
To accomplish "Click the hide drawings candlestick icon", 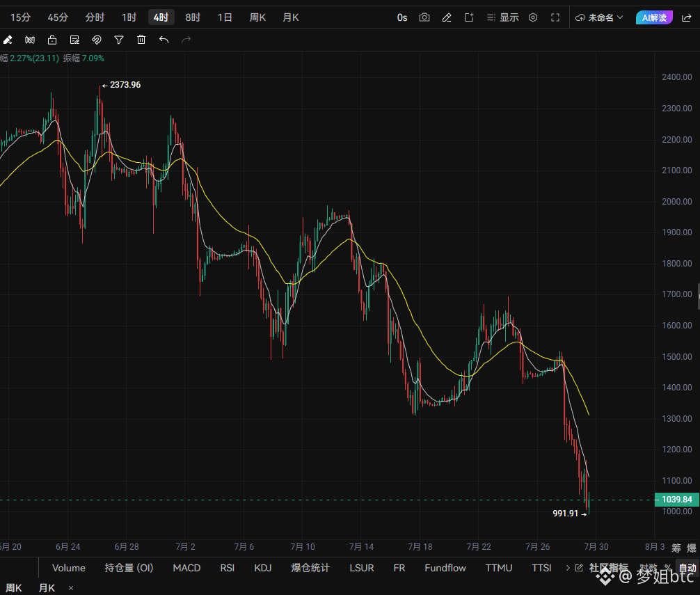I will [x=30, y=40].
